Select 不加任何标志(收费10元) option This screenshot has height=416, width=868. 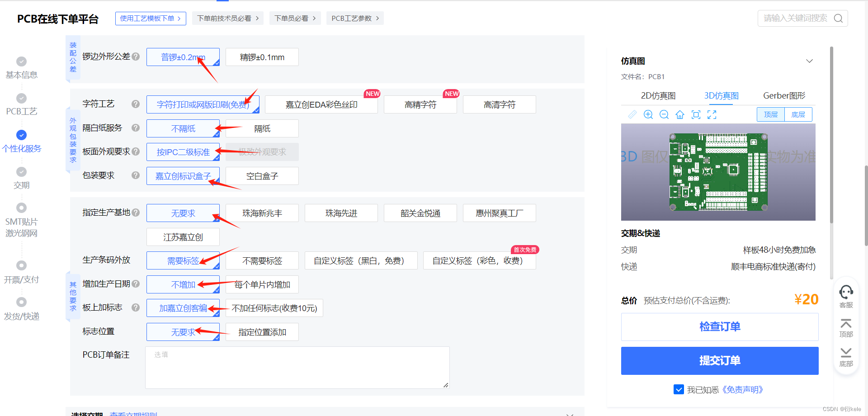pos(274,308)
